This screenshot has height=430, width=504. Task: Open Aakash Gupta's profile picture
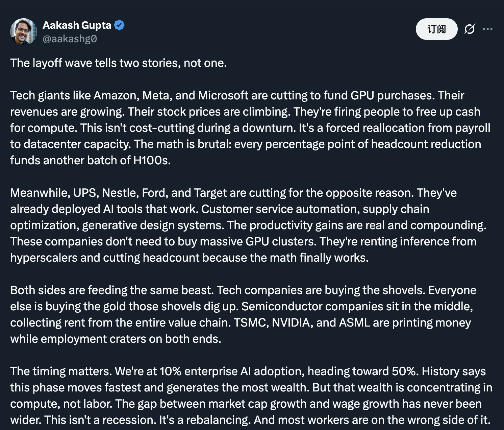coord(23,31)
